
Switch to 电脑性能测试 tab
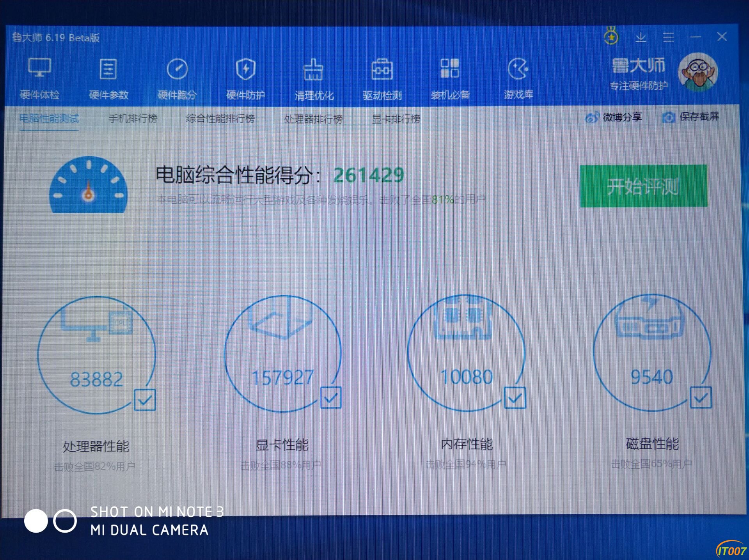(x=49, y=118)
